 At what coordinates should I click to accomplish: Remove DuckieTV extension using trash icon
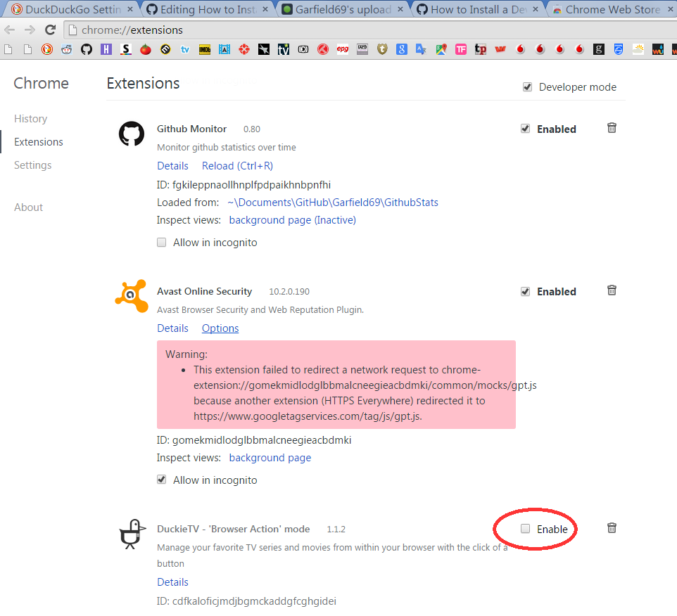click(x=612, y=528)
